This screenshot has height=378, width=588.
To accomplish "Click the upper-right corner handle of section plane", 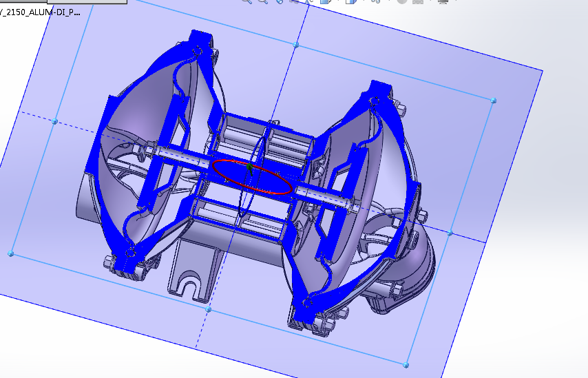I will tap(493, 101).
